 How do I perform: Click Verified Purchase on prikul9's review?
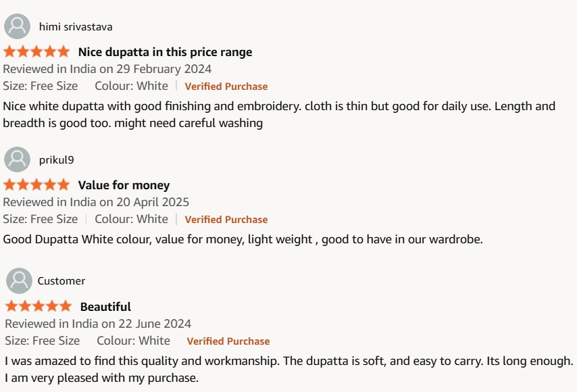point(226,220)
